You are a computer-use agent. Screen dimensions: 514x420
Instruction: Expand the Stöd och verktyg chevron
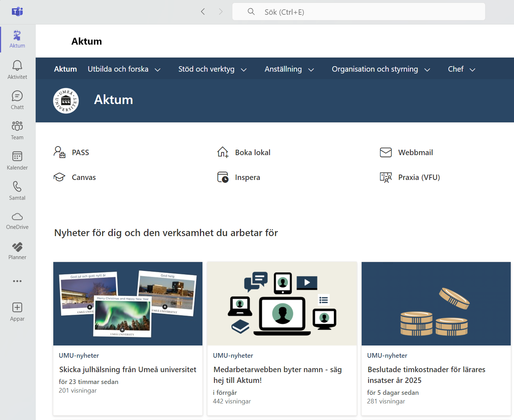pyautogui.click(x=243, y=70)
